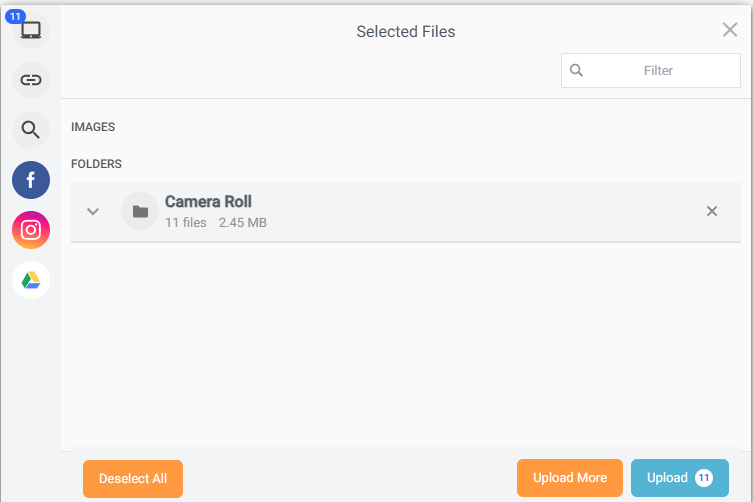Remove Camera Roll from selected files

pos(712,211)
